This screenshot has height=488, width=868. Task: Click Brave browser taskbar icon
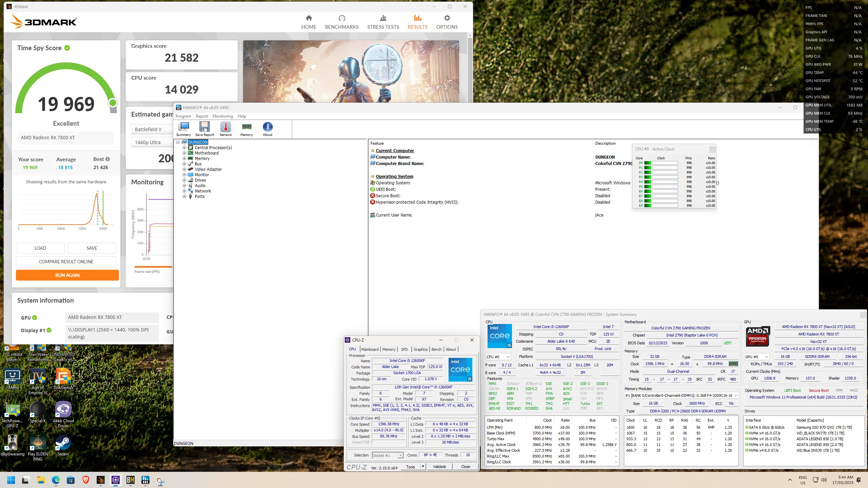click(x=86, y=480)
